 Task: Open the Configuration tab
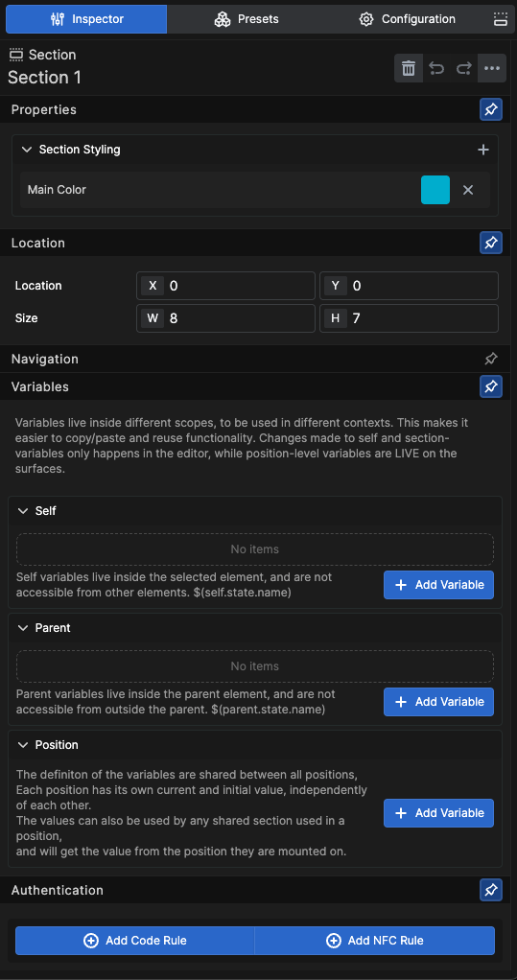pos(407,19)
